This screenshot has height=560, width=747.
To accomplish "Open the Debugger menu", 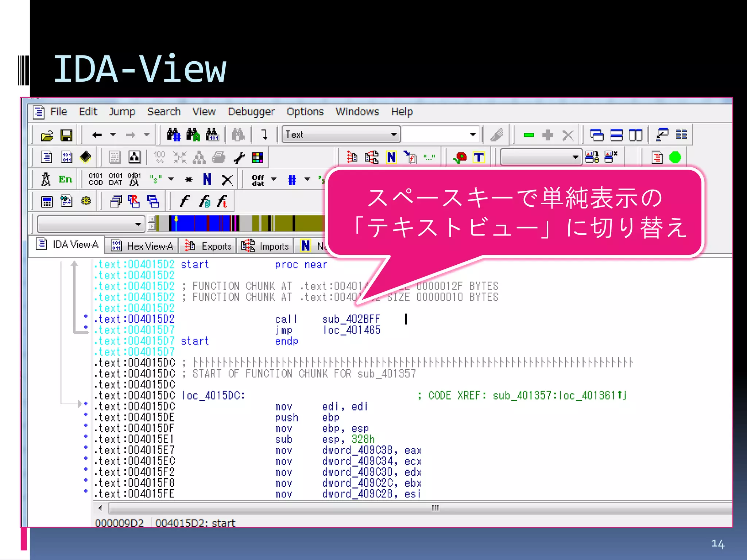I will click(x=251, y=112).
